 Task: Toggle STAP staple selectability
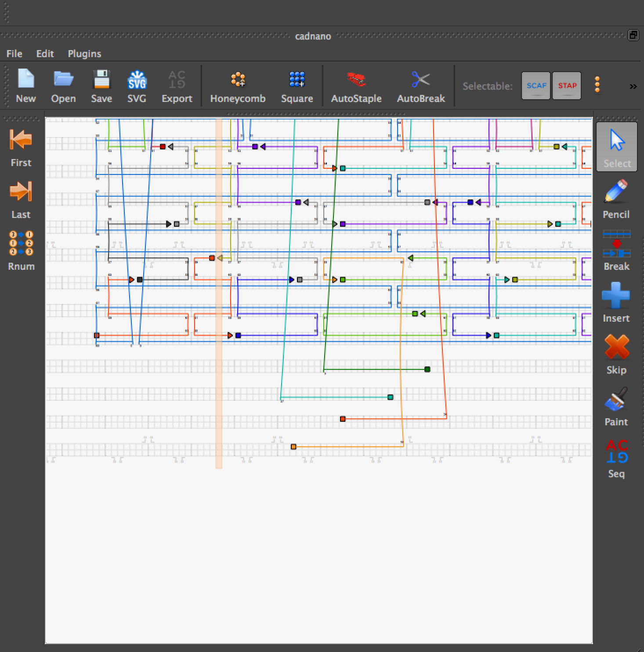(x=567, y=86)
